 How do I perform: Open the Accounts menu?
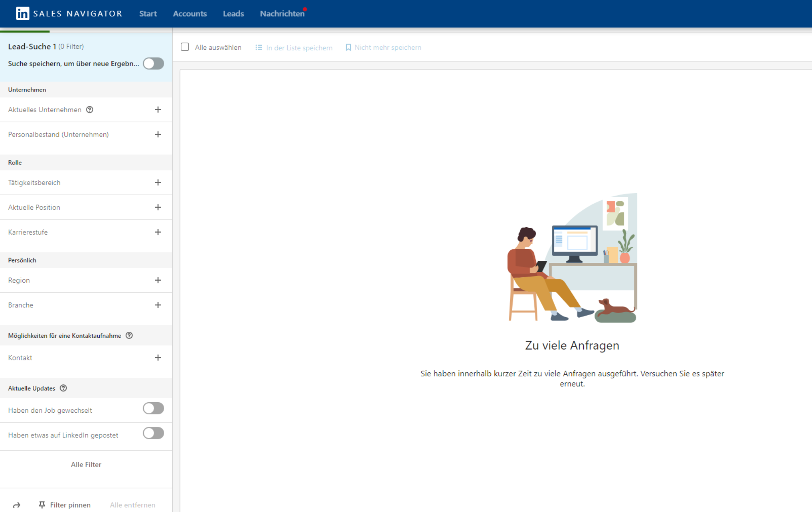pos(190,14)
